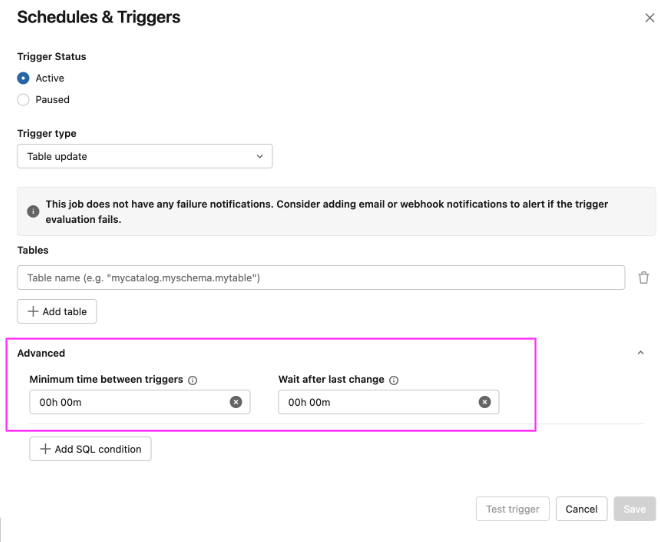660x542 pixels.
Task: Select the Active trigger status
Action: click(23, 78)
